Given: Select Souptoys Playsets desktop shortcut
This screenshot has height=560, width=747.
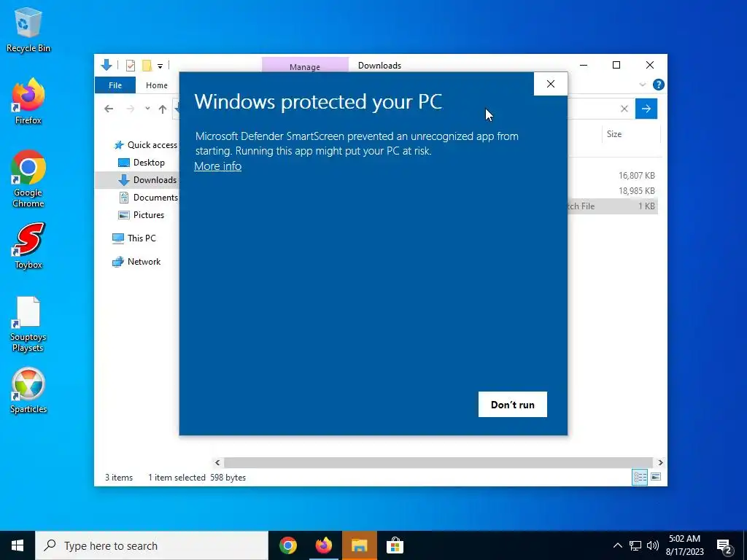Looking at the screenshot, I should click(x=28, y=324).
